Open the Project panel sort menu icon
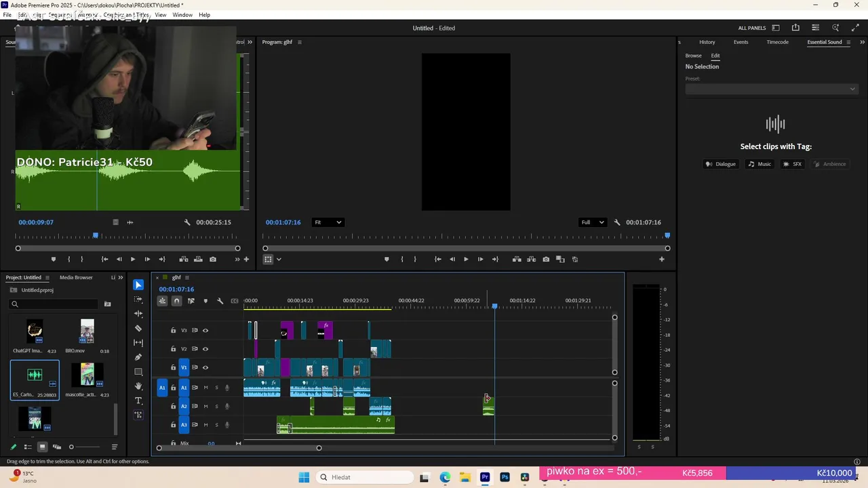 [x=115, y=447]
